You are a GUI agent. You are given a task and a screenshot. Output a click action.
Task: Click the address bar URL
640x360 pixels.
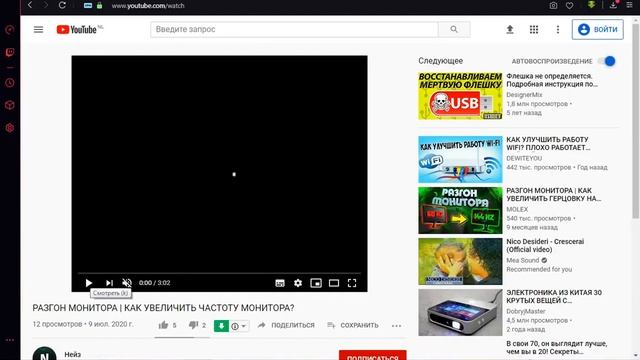tap(148, 6)
